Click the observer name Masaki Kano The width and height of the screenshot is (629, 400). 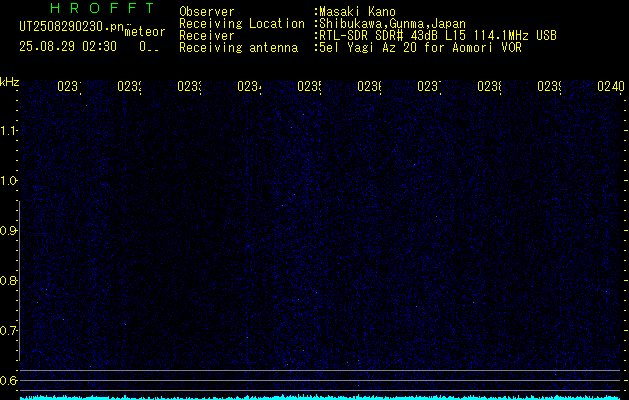click(357, 12)
